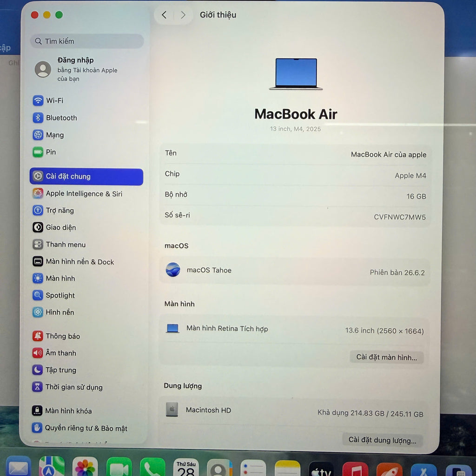Screen dimensions: 476x476
Task: Open Calendar showing Thứ Sáu 28
Action: tap(186, 468)
